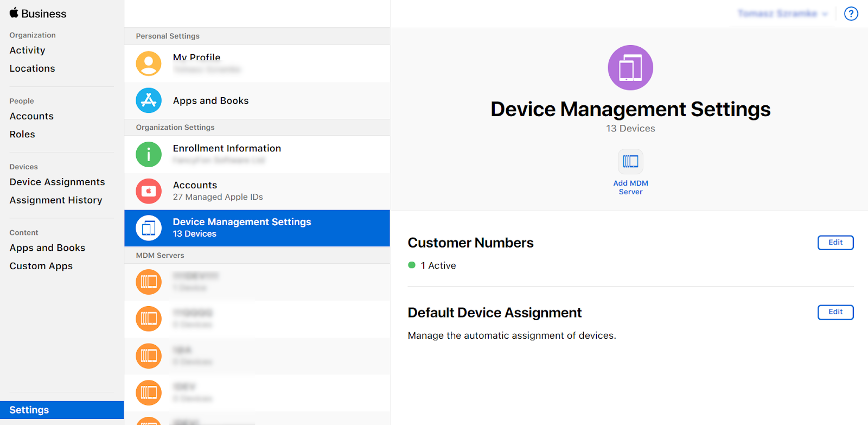868x425 pixels.
Task: Click the second orange MDM server icon
Action: [x=149, y=319]
